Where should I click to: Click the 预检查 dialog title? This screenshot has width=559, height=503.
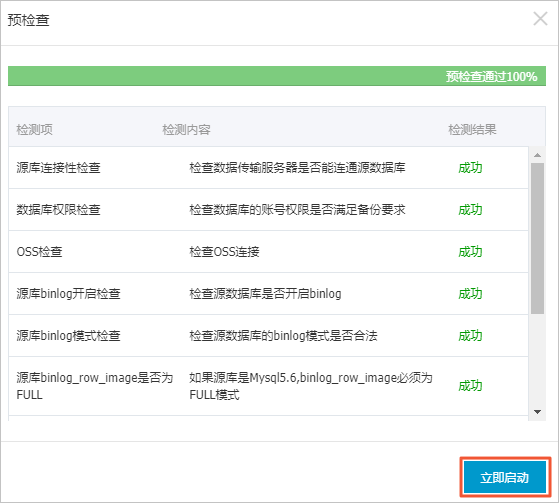[x=29, y=20]
